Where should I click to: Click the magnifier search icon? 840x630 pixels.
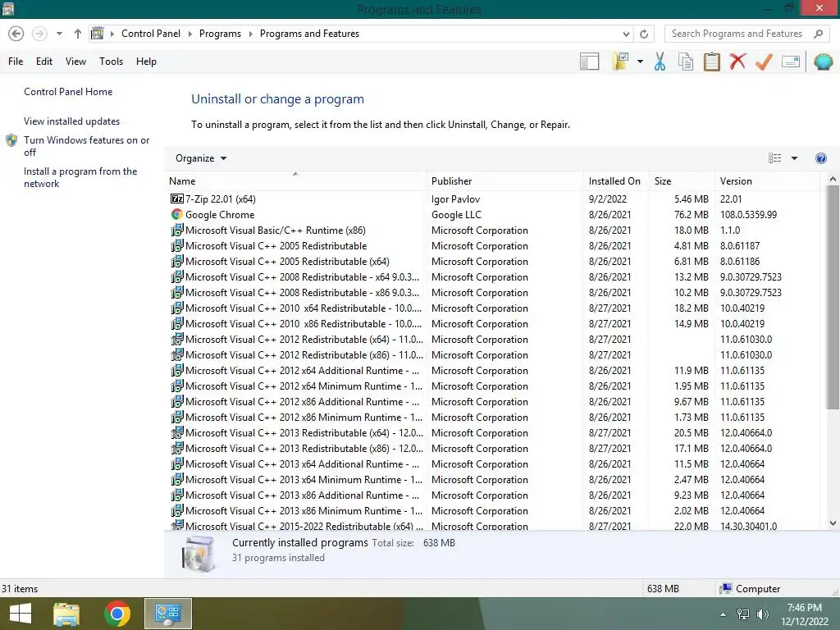[x=818, y=34]
